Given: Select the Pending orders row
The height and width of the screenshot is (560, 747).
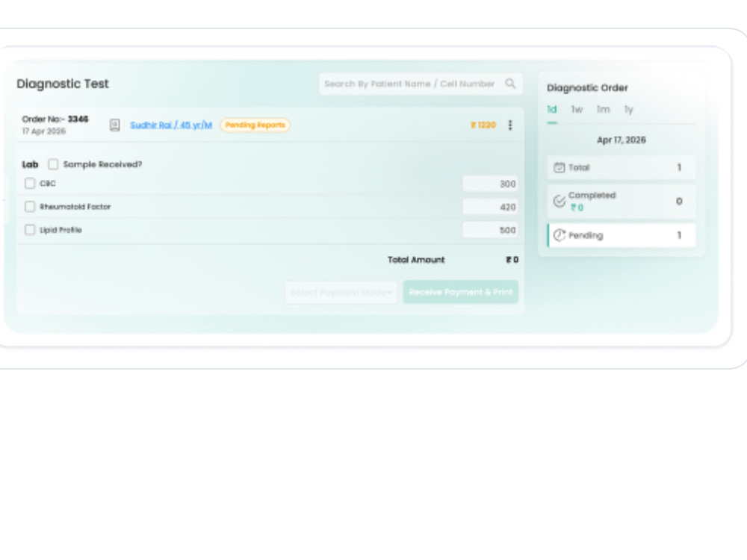Looking at the screenshot, I should [622, 235].
